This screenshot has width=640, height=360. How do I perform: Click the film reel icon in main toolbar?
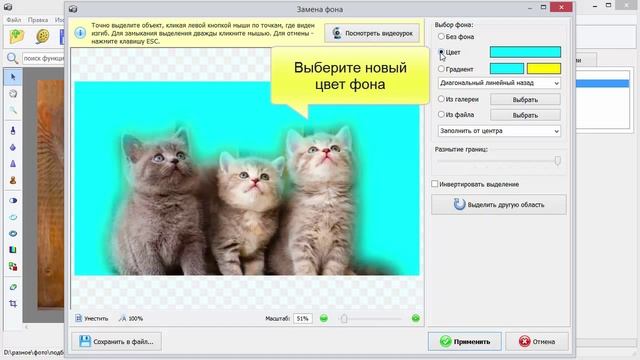42,37
